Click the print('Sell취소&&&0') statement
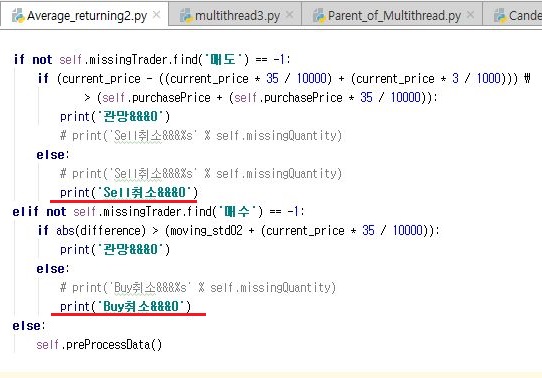 coord(129,192)
